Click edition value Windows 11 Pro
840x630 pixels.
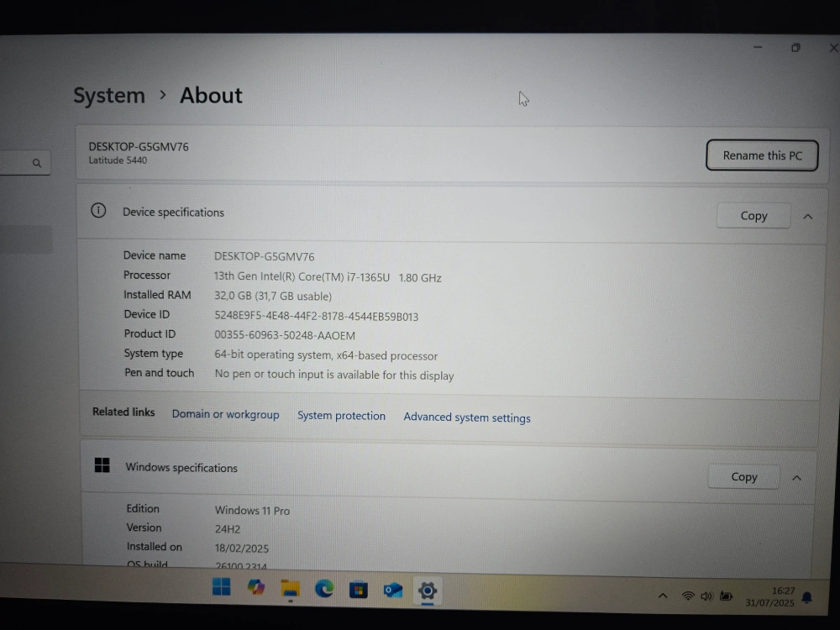coord(252,511)
